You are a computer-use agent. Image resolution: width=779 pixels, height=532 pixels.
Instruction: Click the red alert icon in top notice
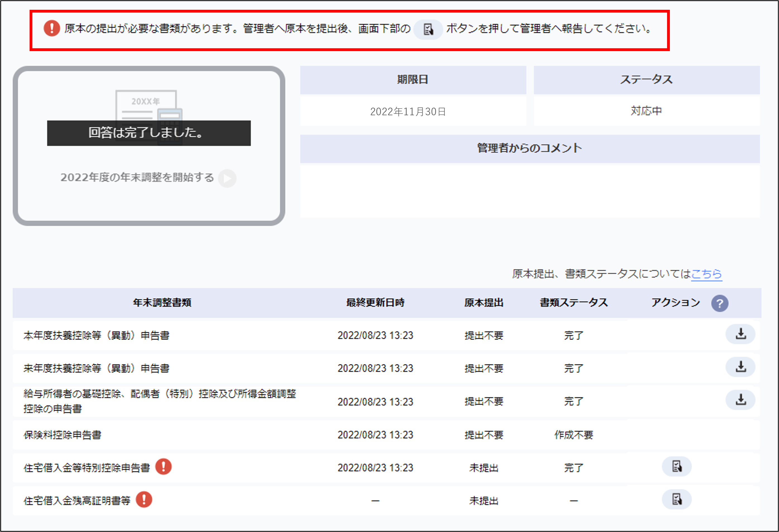coord(52,28)
